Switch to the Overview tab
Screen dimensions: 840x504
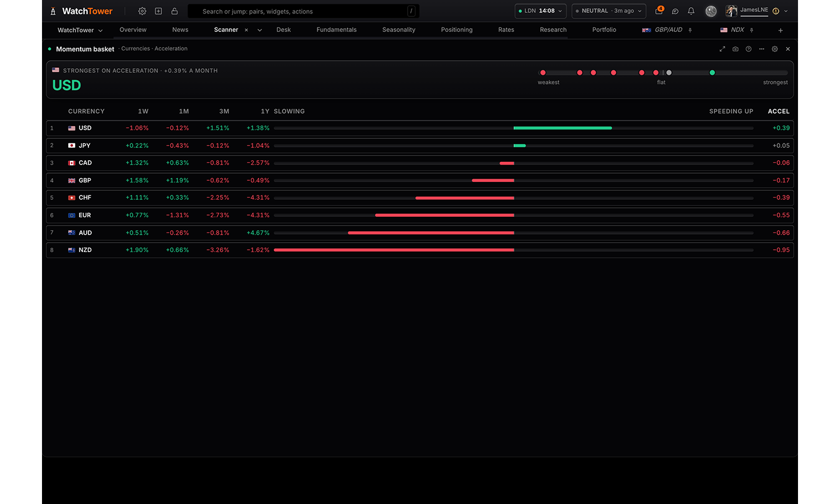point(133,30)
